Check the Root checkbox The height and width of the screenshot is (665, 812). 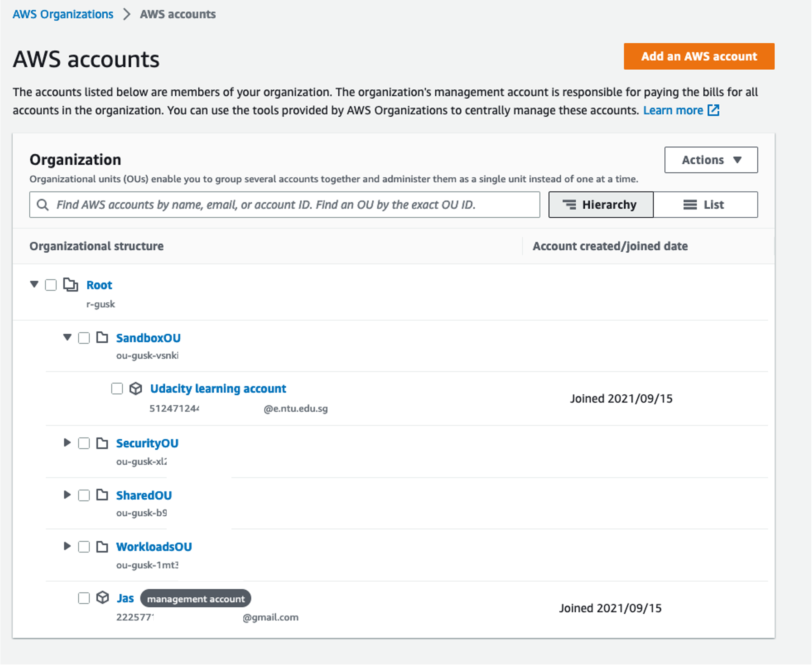(x=51, y=285)
